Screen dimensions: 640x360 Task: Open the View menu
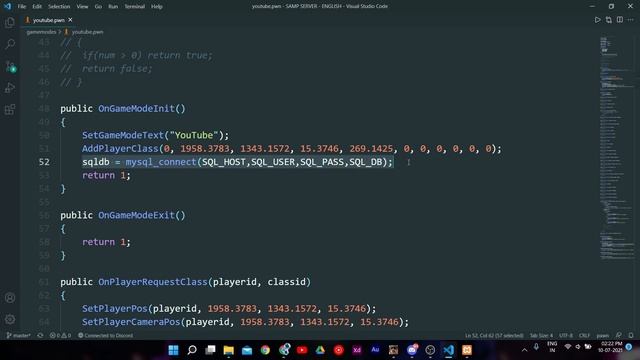82,6
